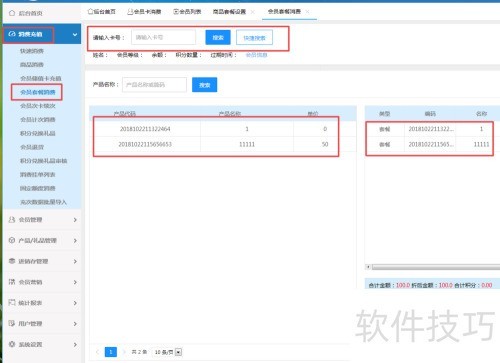Click the 快速搜索 outlined button
This screenshot has height=363, width=500.
click(254, 38)
